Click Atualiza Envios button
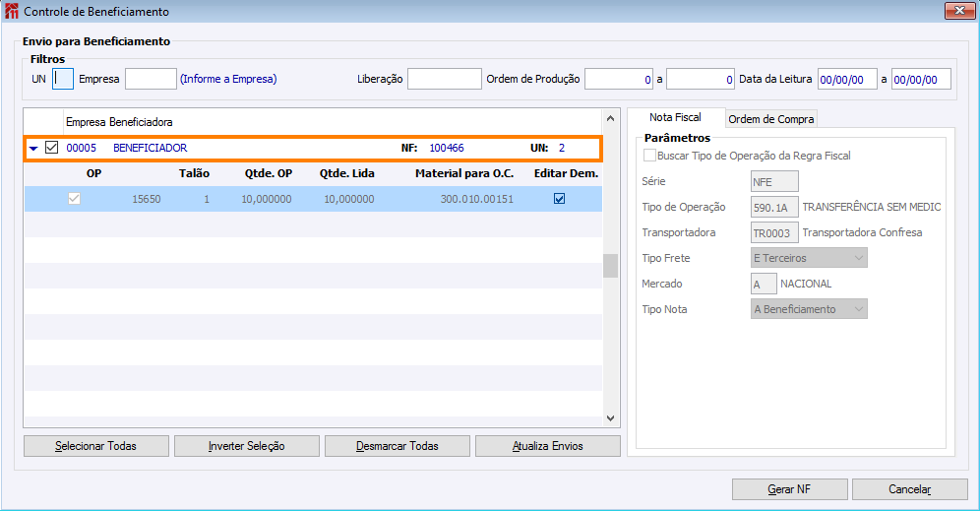 [x=548, y=446]
